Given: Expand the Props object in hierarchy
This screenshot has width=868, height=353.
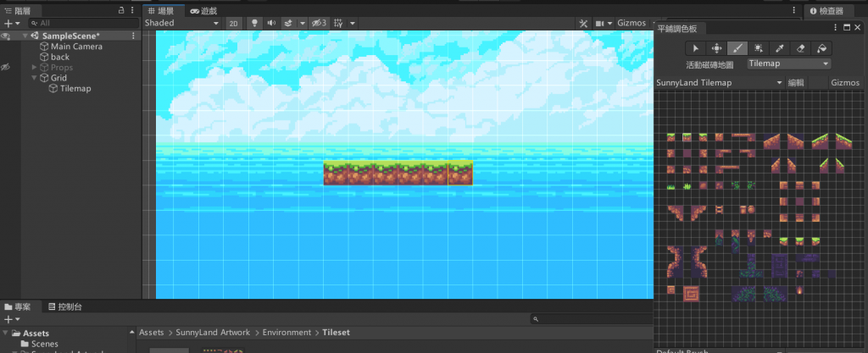Looking at the screenshot, I should click(x=34, y=68).
